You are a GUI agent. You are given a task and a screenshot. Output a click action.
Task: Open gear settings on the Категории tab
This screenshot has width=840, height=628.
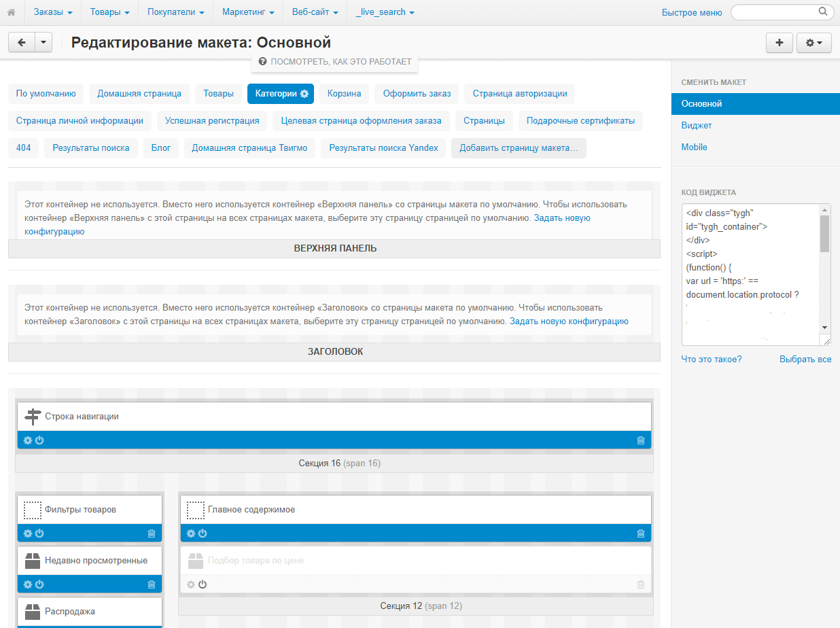click(x=303, y=94)
